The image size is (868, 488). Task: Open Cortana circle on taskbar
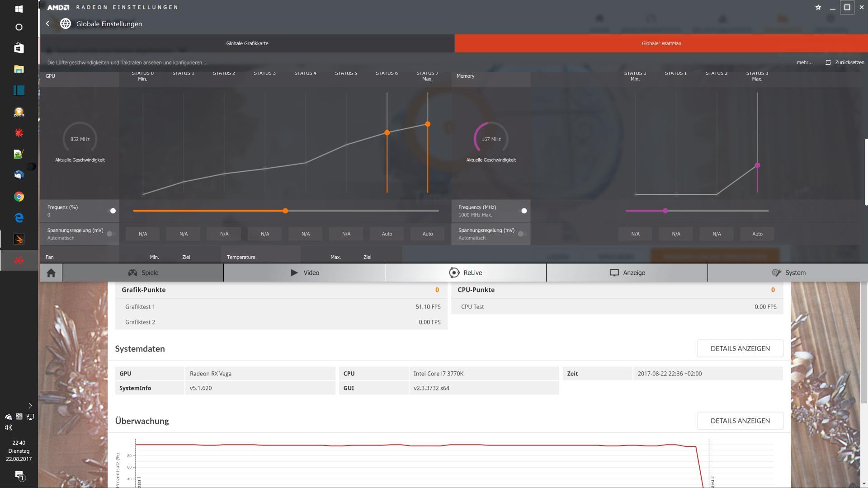click(x=19, y=27)
